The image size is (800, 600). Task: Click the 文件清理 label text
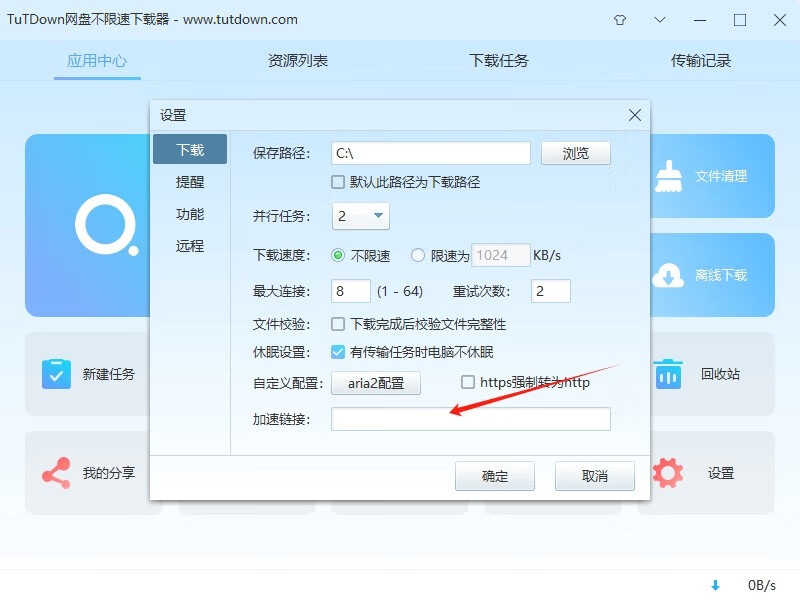[721, 177]
